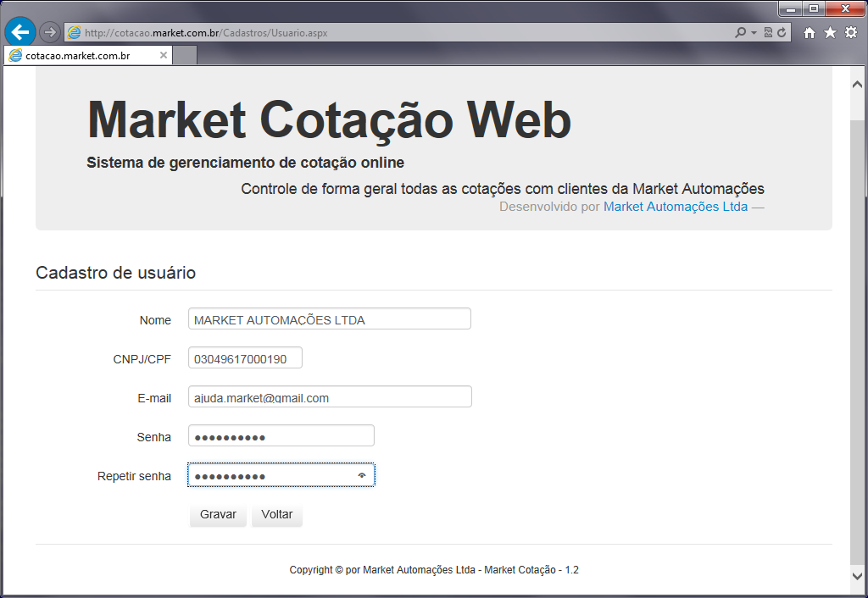The height and width of the screenshot is (598, 868).
Task: Click the Cadastro de usuário heading
Action: (115, 273)
